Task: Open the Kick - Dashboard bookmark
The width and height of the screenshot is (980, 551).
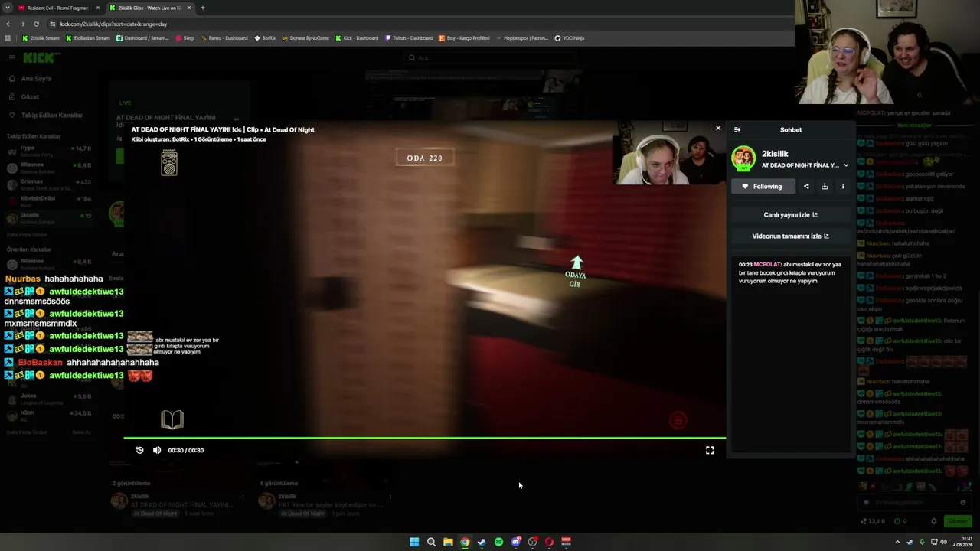Action: click(357, 38)
